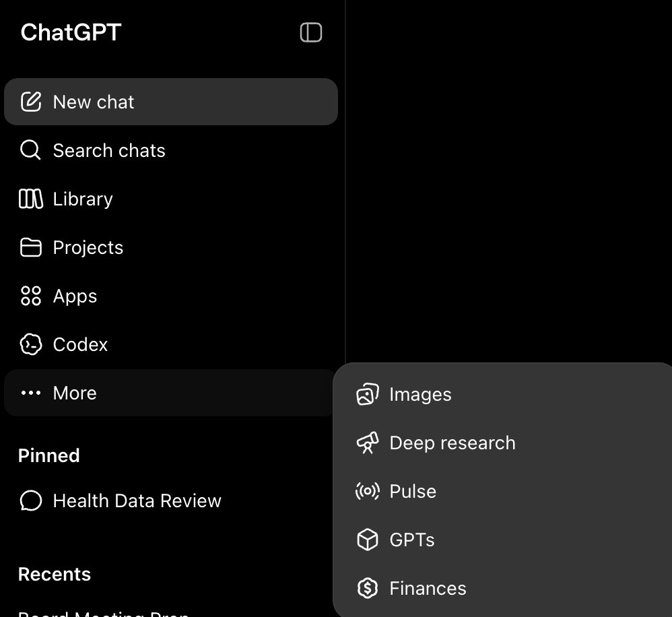
Task: Click the Finances dollar icon
Action: 367,588
